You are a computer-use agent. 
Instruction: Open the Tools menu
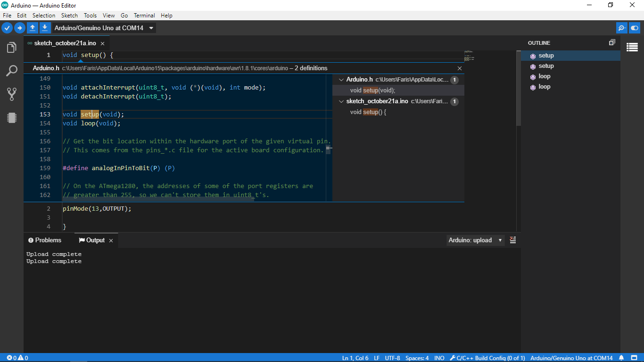pos(90,16)
